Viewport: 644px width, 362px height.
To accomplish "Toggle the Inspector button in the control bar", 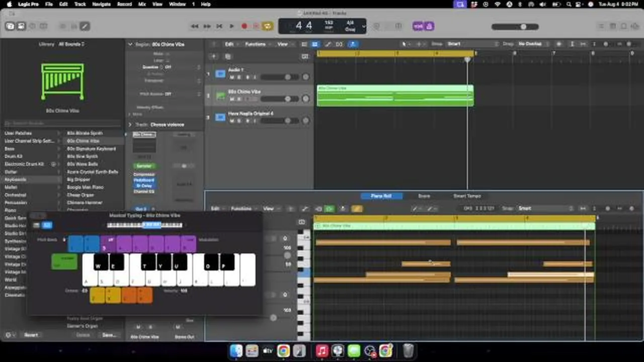I will click(x=21, y=26).
